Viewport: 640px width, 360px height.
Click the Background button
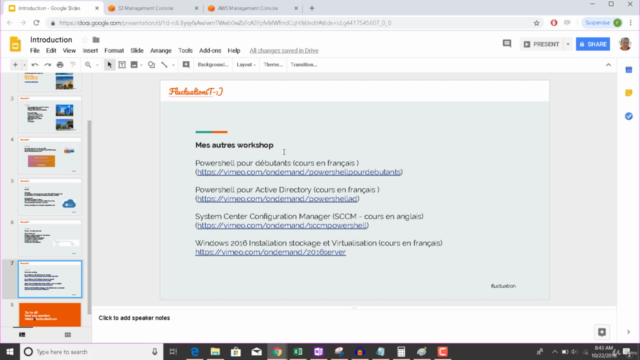pos(213,64)
